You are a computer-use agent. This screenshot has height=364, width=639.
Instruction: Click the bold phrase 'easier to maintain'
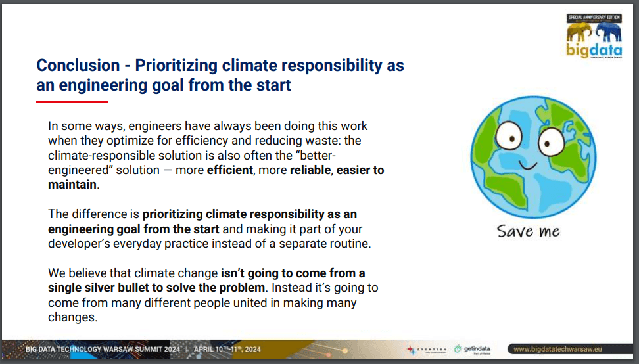click(x=216, y=177)
